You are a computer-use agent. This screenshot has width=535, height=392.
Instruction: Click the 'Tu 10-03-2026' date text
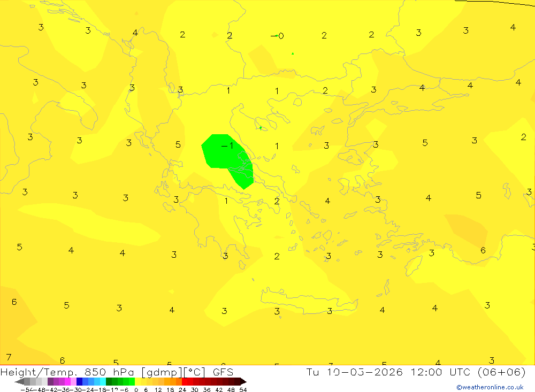click(354, 372)
